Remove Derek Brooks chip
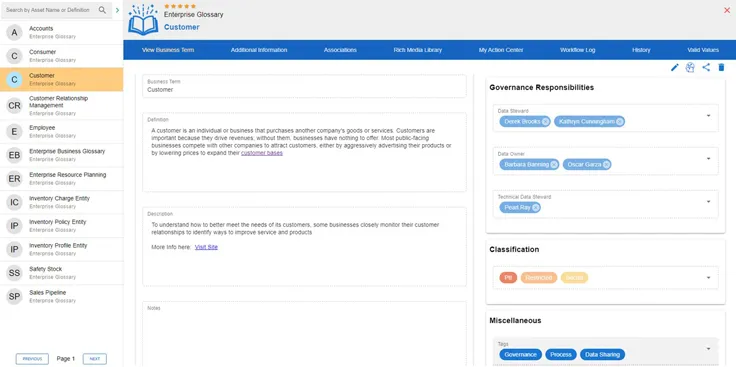The image size is (736, 367). 545,122
